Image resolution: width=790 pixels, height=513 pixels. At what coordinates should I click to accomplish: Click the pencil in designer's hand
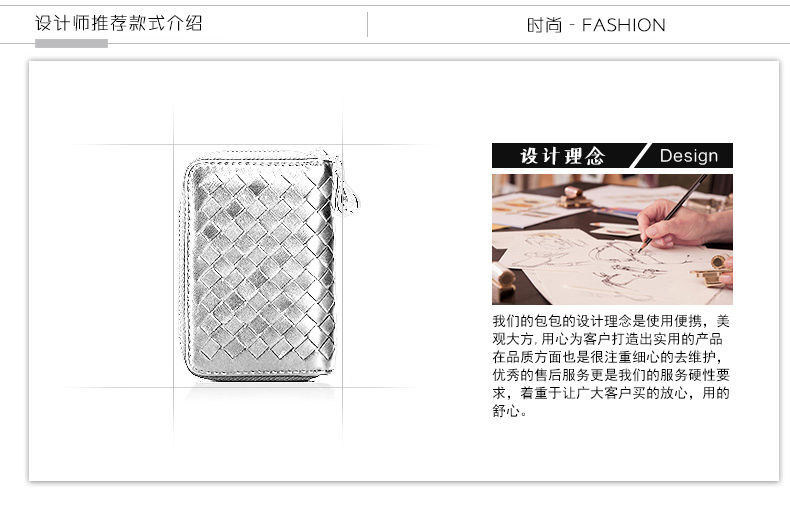coord(673,213)
